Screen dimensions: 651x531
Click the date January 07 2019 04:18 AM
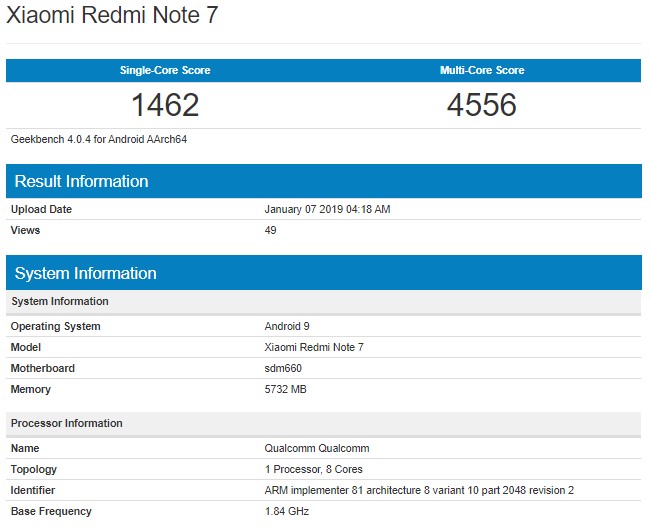tap(327, 209)
